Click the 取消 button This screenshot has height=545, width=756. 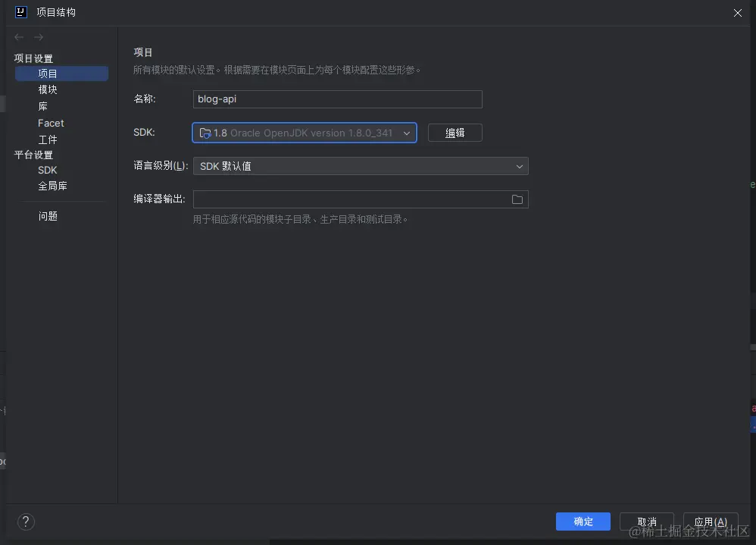(x=647, y=522)
